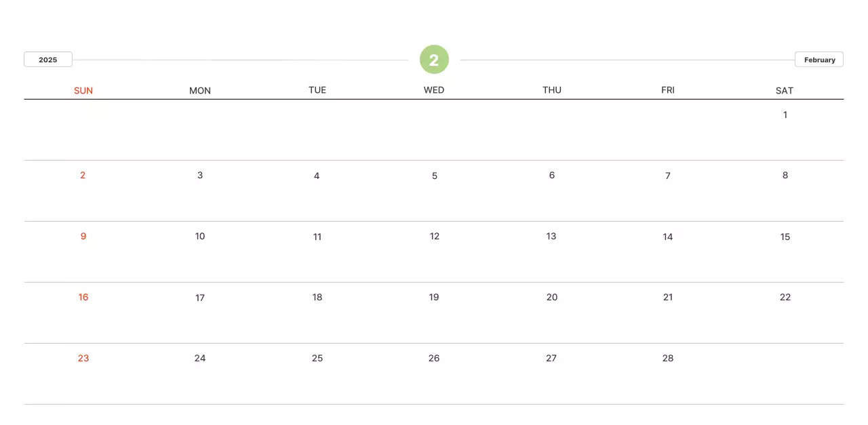Pick February 8 in the calendar

(x=785, y=175)
